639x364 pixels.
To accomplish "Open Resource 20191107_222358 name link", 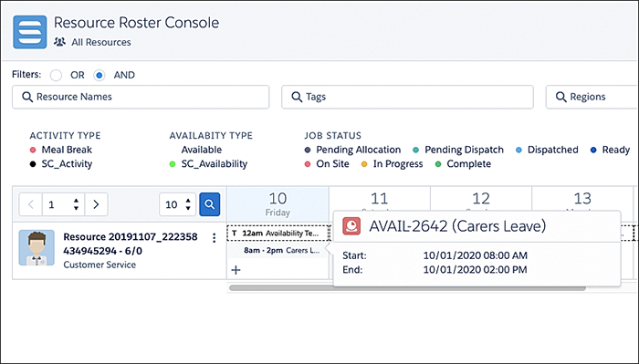I will click(x=131, y=244).
